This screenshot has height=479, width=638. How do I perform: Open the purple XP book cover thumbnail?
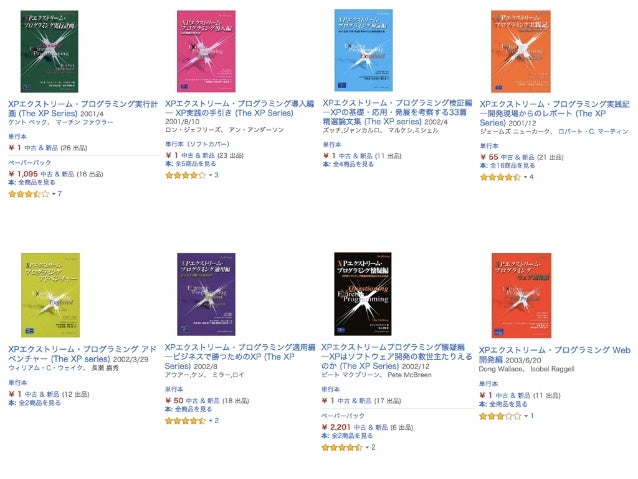pyautogui.click(x=206, y=294)
